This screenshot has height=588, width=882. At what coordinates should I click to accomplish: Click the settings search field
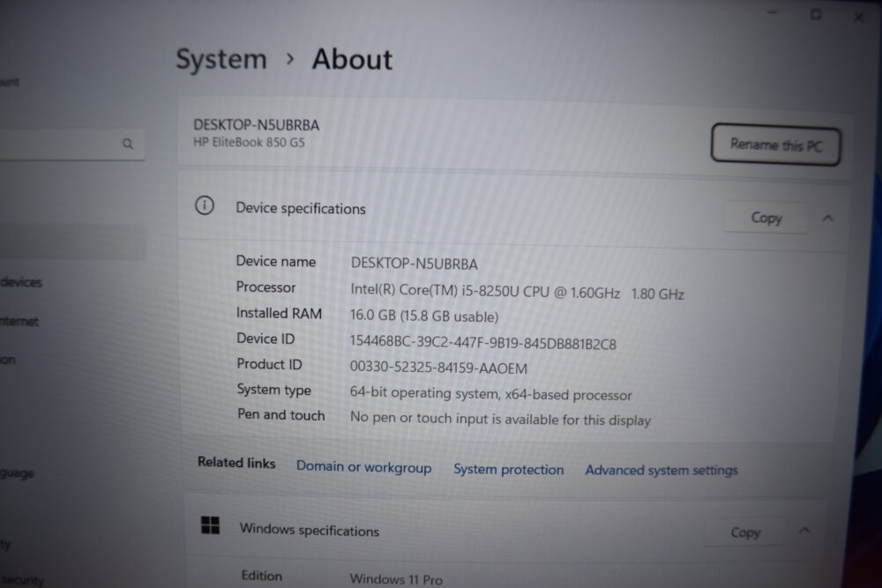tap(72, 144)
